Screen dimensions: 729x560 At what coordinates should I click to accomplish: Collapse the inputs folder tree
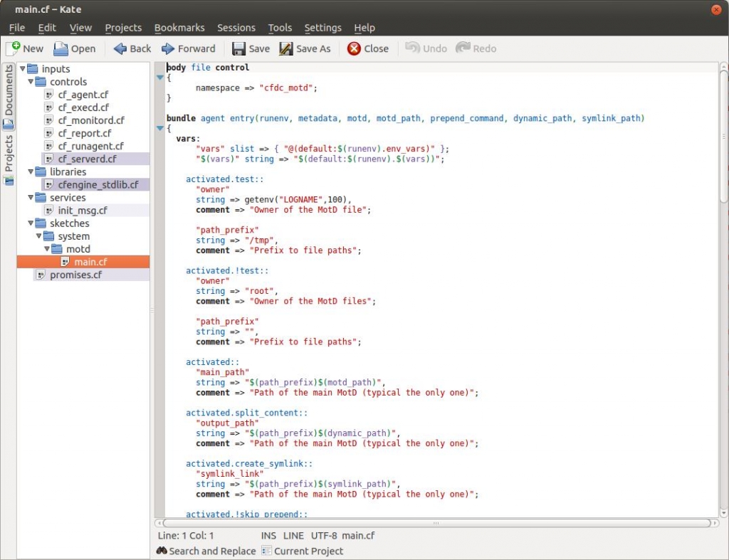tap(23, 69)
